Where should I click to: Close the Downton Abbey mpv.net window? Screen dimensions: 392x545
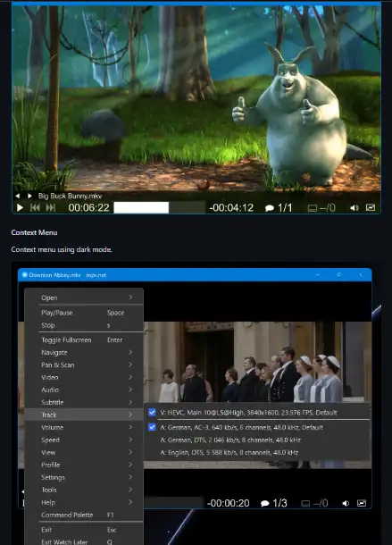click(x=361, y=274)
